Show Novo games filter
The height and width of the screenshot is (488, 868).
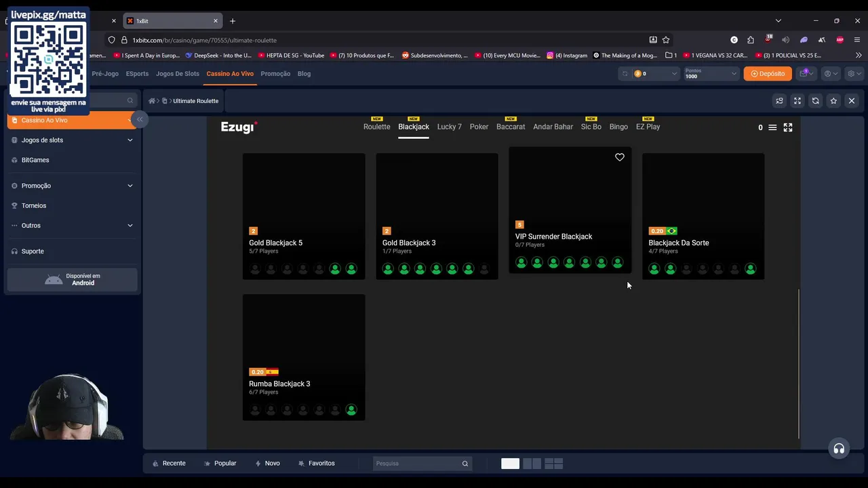tap(267, 464)
